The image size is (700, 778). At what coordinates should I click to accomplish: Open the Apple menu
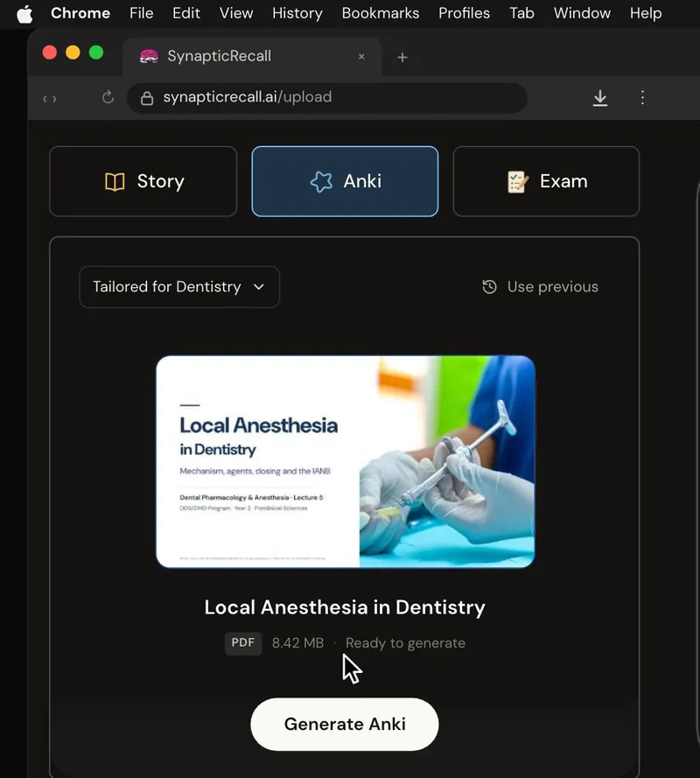coord(24,13)
